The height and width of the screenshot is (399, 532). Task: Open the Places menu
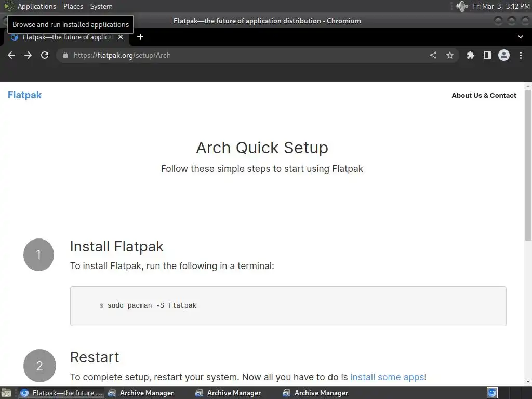pos(73,6)
